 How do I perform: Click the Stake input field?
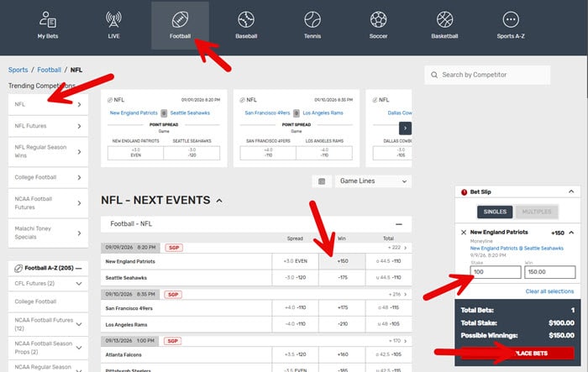[x=496, y=272]
